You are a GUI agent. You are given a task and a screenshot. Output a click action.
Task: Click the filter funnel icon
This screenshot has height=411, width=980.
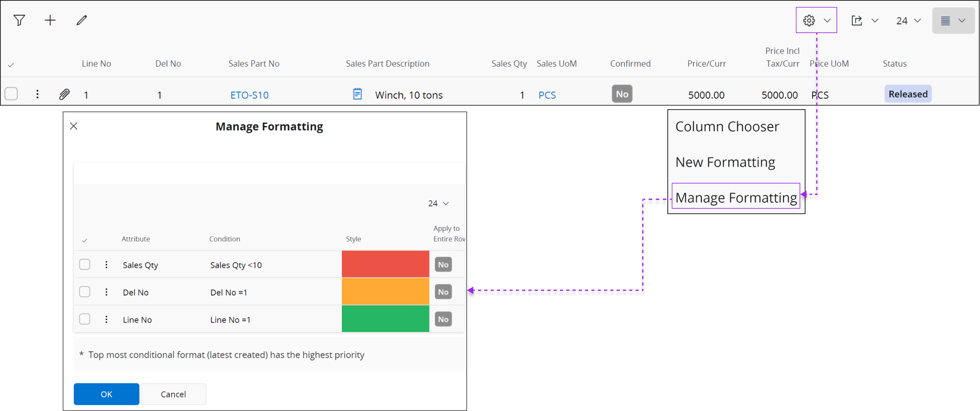coord(19,20)
